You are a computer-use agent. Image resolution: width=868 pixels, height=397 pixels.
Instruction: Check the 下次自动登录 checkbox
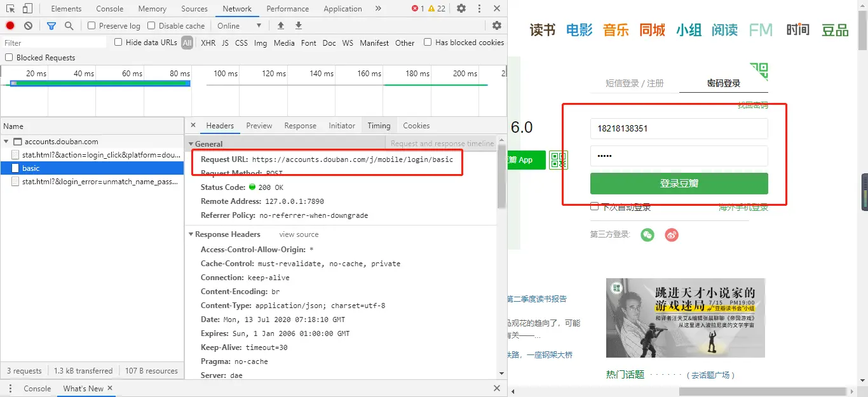coord(594,206)
